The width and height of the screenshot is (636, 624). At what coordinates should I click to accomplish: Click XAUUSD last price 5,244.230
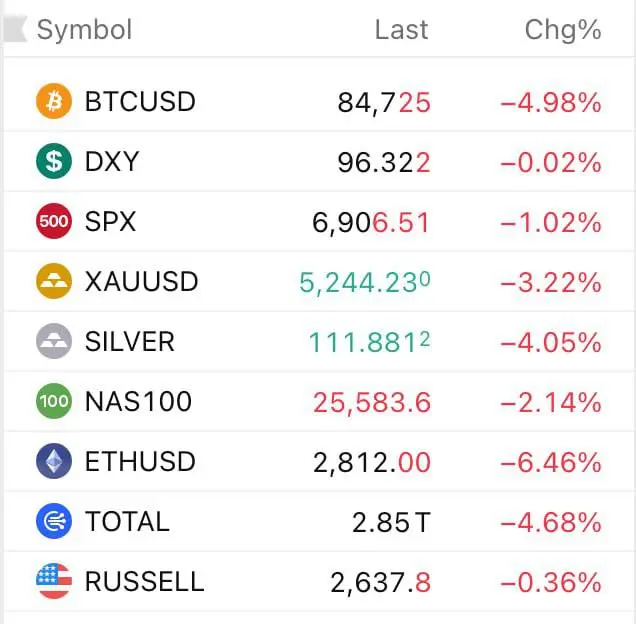pos(365,282)
